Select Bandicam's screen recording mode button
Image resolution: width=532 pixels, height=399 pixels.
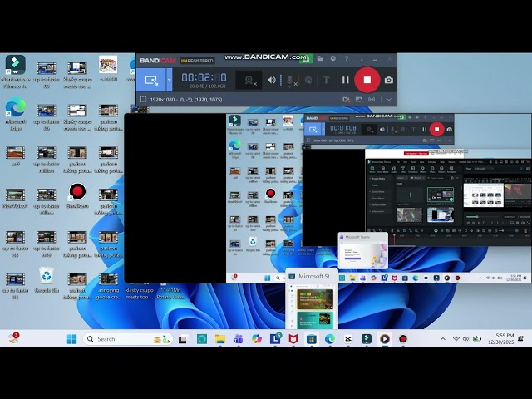click(x=151, y=80)
